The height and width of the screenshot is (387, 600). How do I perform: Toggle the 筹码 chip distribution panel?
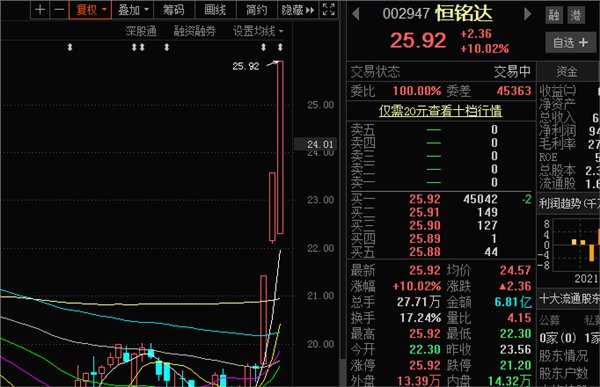174,10
